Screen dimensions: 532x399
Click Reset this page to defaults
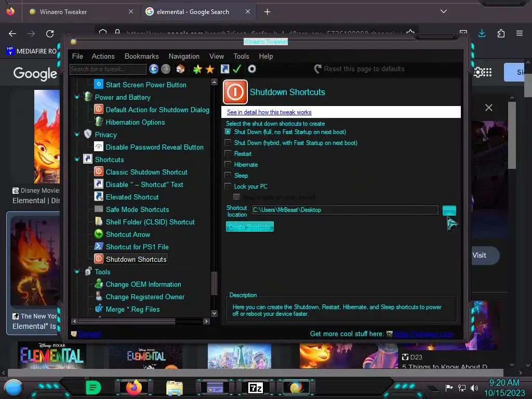point(360,69)
